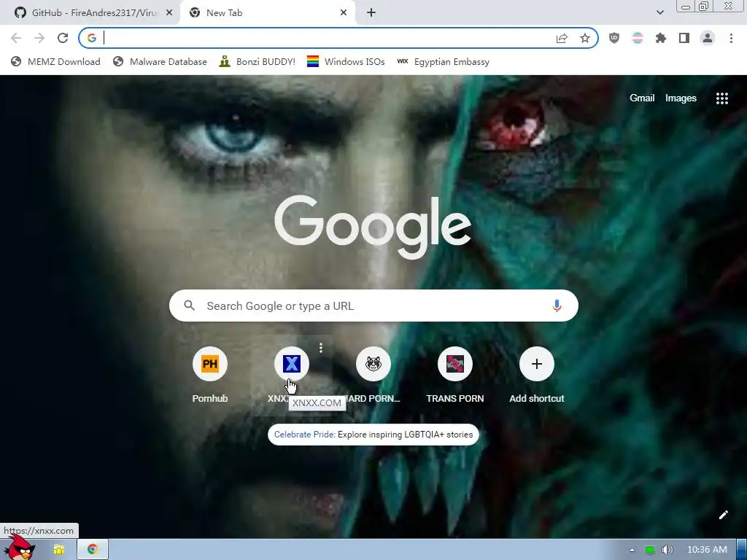Open the share page icon in address bar
This screenshot has width=747, height=560.
tap(562, 38)
